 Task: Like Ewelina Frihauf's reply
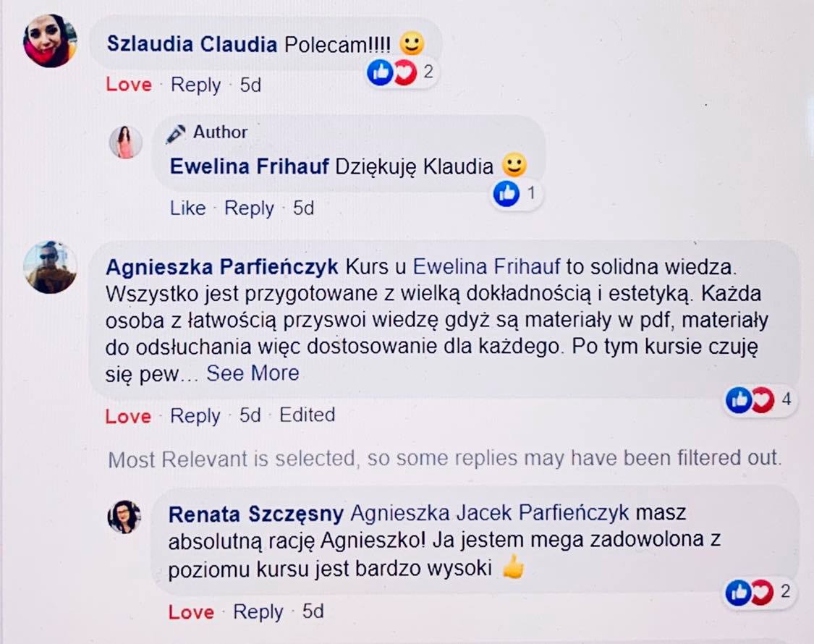187,208
